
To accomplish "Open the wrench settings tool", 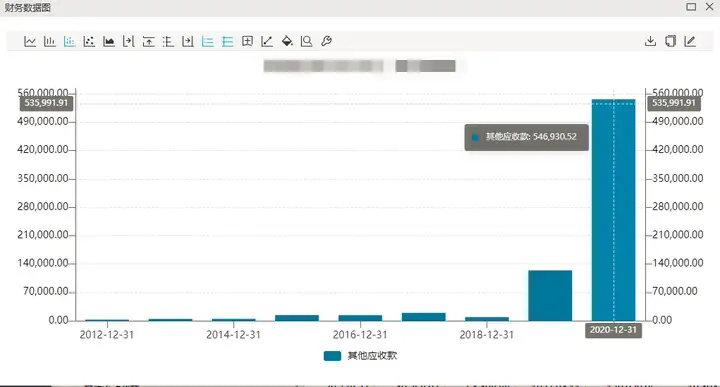I will tap(326, 41).
